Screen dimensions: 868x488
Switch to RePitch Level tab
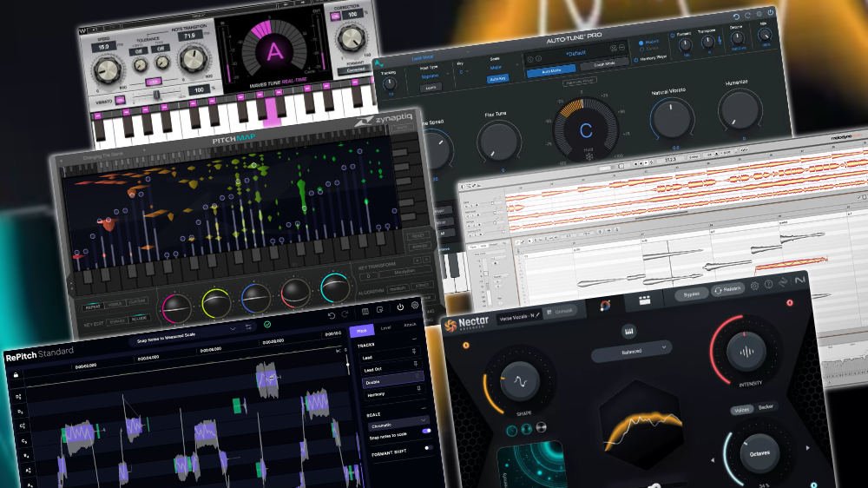tap(386, 328)
